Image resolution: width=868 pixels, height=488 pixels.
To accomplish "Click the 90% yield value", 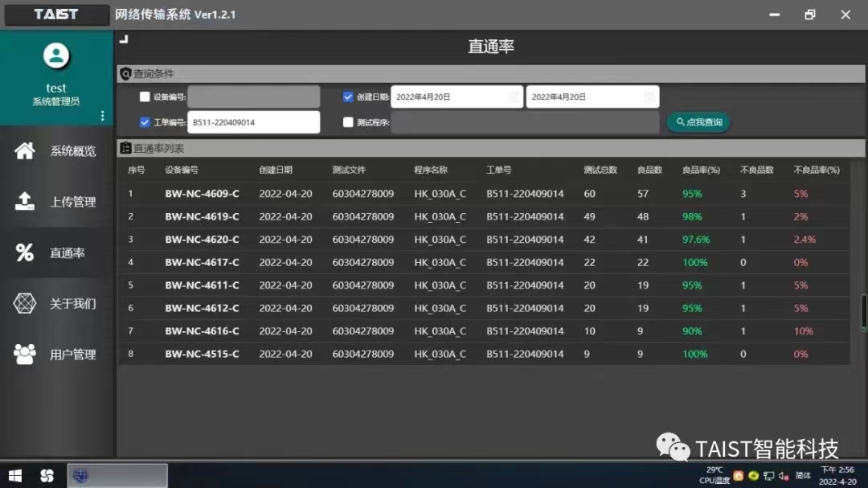I will [x=692, y=330].
